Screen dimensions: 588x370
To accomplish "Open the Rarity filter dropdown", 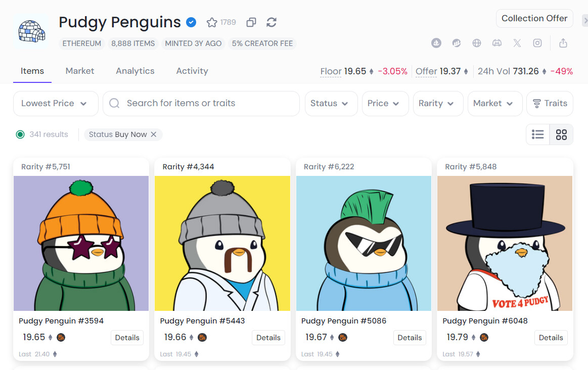I will [436, 103].
